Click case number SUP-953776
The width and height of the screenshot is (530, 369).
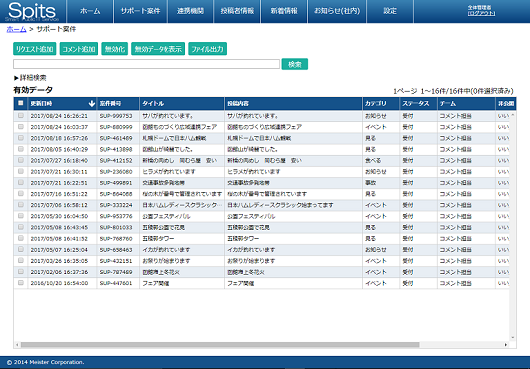116,216
